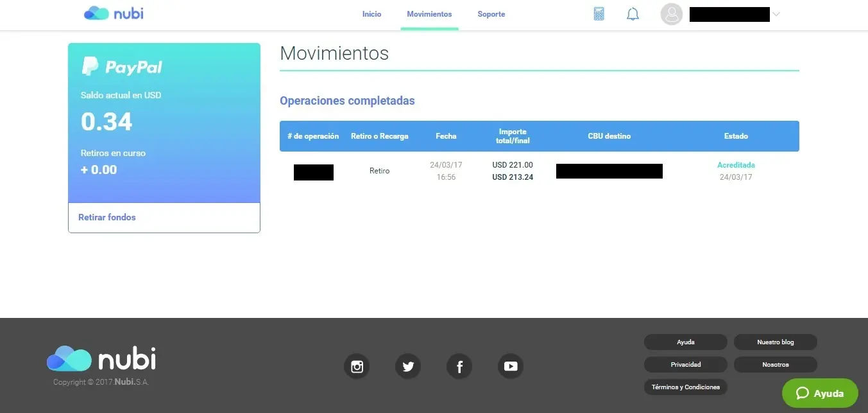Click the footer nubi logo

click(x=101, y=359)
